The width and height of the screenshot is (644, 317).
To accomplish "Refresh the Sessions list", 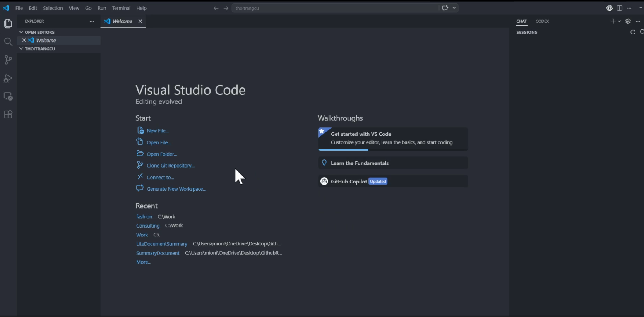I will [633, 32].
